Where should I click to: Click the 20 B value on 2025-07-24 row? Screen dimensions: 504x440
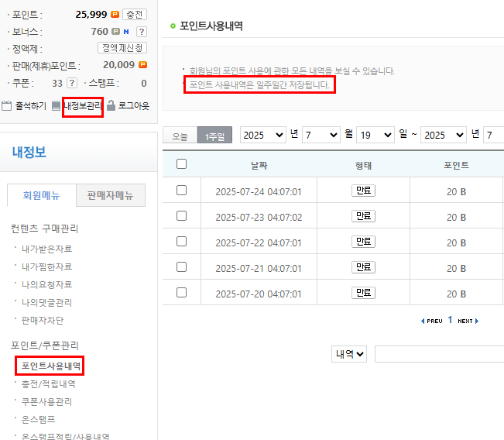[x=457, y=191]
